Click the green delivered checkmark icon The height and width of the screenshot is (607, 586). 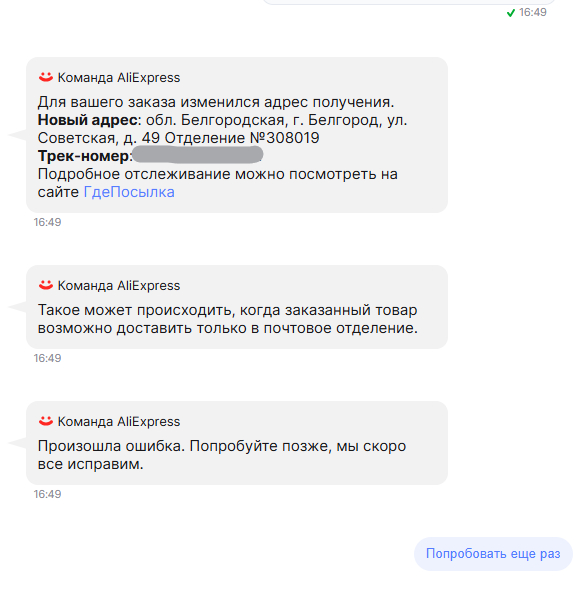[511, 13]
